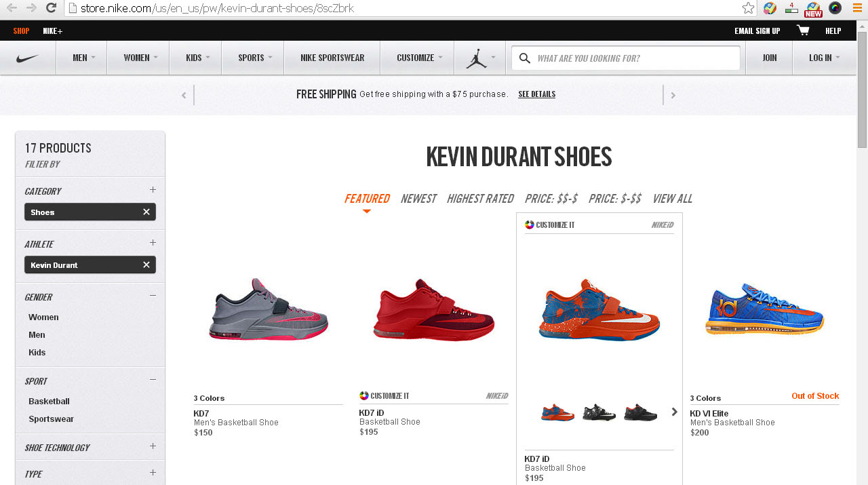Image resolution: width=868 pixels, height=485 pixels.
Task: Sort by Newest
Action: pos(418,199)
